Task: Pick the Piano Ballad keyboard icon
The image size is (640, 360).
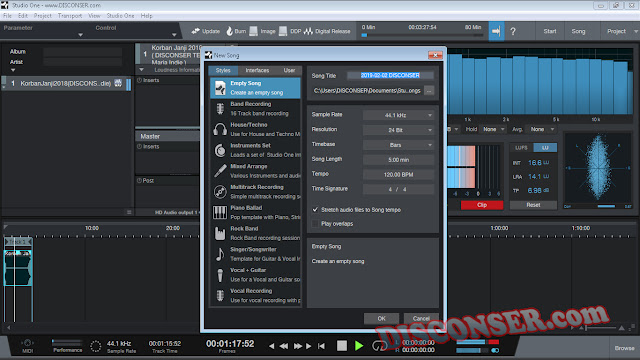Action: [x=220, y=212]
